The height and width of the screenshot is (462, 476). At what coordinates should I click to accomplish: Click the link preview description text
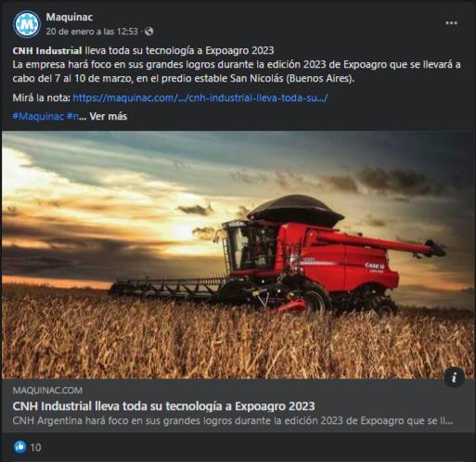(x=233, y=420)
